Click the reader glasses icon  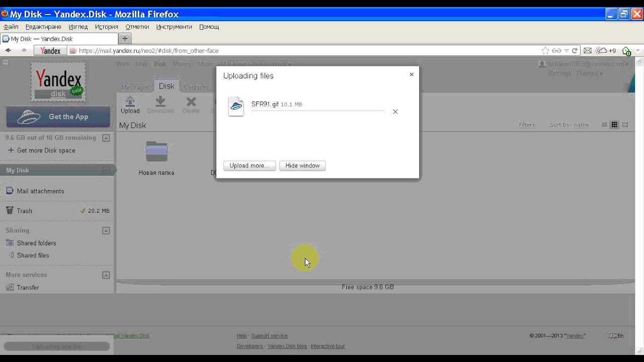(556, 50)
